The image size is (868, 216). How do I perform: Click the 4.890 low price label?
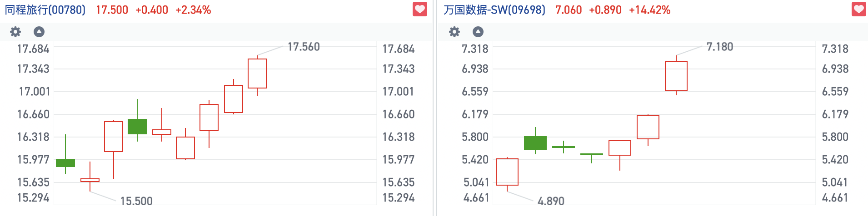click(x=551, y=201)
